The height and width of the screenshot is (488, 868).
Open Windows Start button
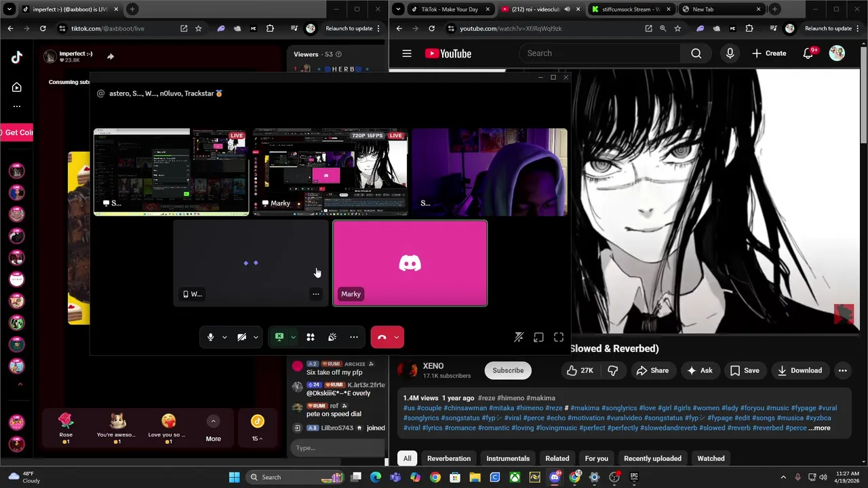(234, 477)
